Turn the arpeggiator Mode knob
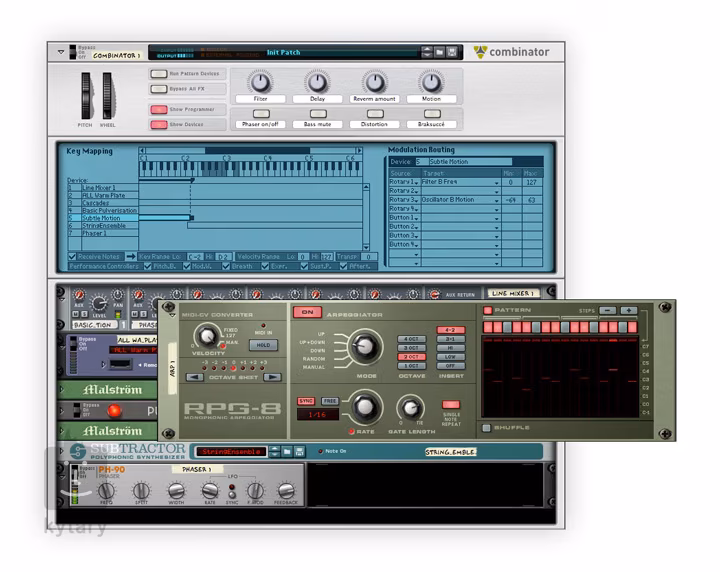This screenshot has height=572, width=720. 366,347
